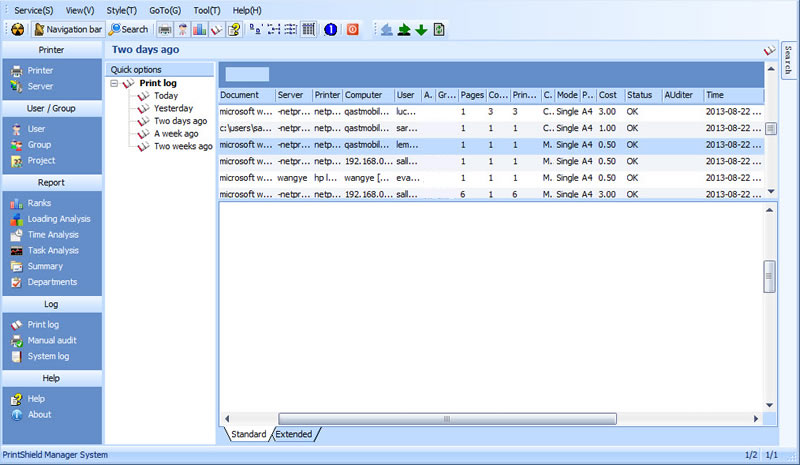Open the vertical Search side tab

pos(788,60)
